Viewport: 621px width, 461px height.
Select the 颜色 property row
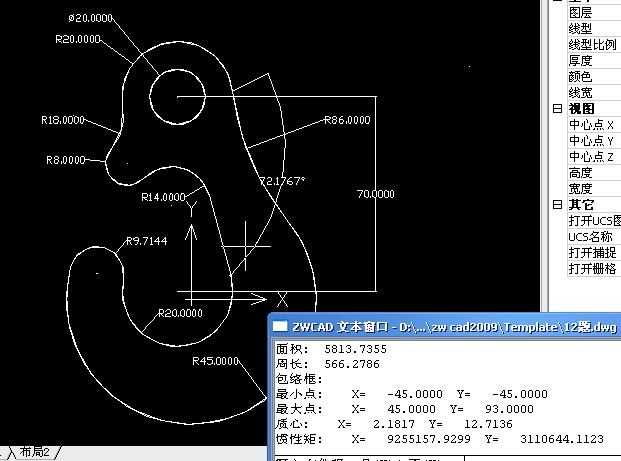(x=594, y=76)
